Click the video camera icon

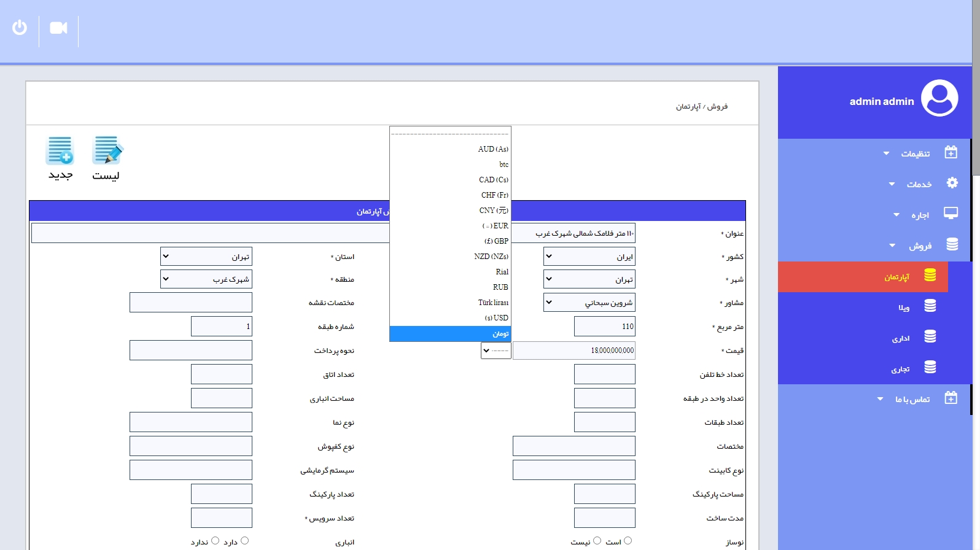[x=58, y=28]
